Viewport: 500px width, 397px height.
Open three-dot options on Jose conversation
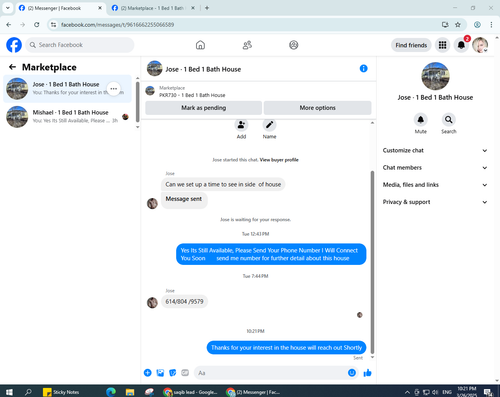pyautogui.click(x=114, y=89)
